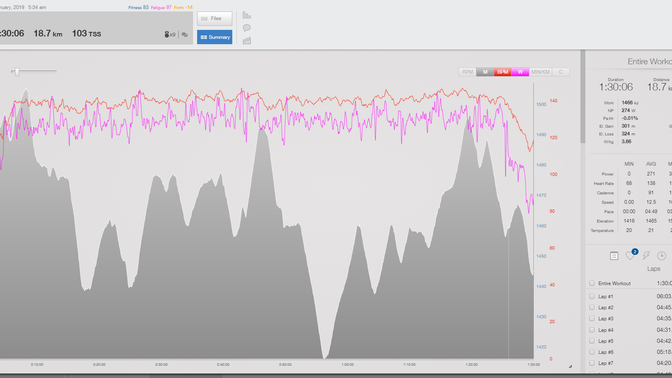Toggle the RPM cadence series
This screenshot has height=378, width=672.
(467, 72)
